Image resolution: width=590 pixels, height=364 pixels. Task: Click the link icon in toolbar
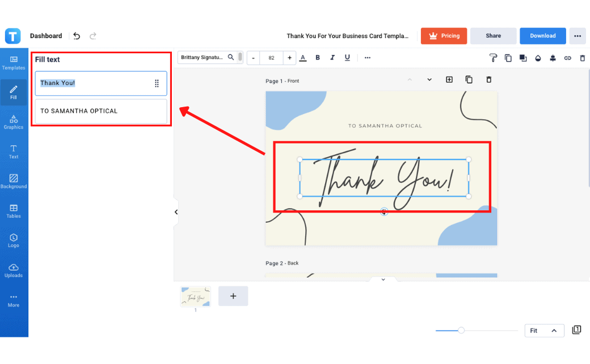pyautogui.click(x=567, y=58)
